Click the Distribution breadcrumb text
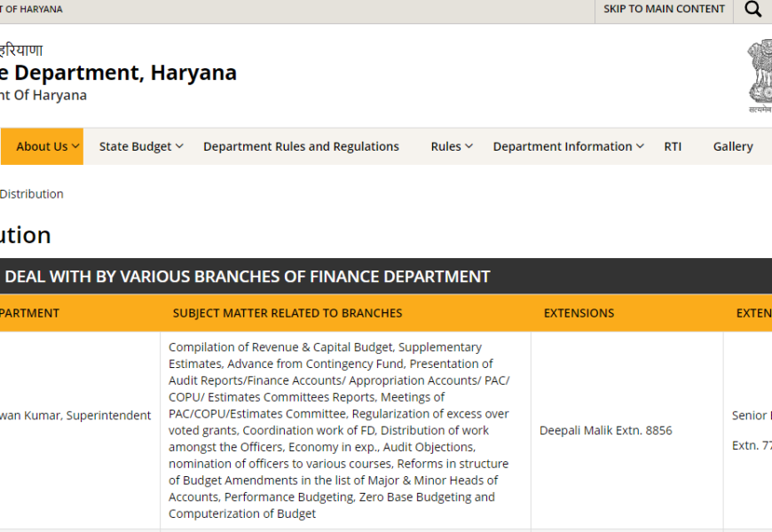This screenshot has width=772, height=532. point(31,194)
